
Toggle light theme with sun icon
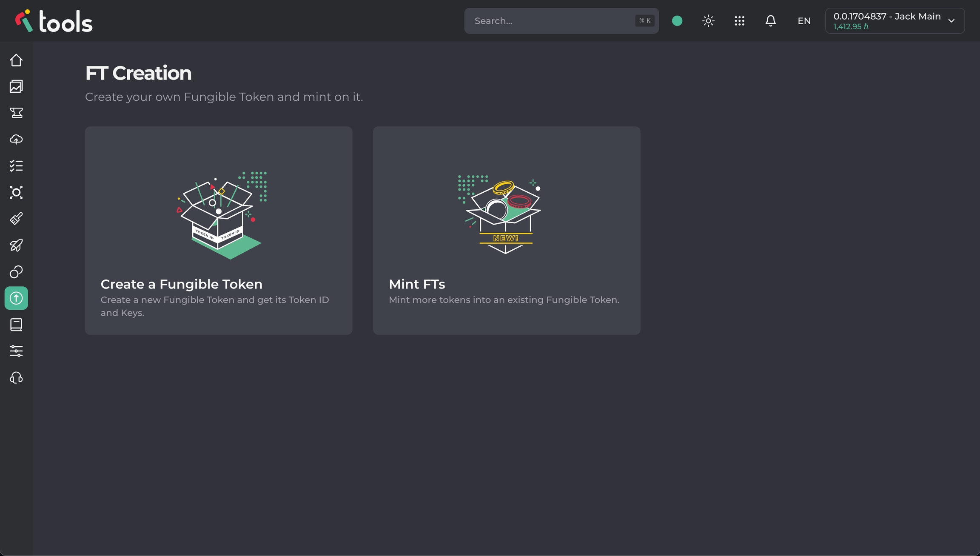point(708,21)
